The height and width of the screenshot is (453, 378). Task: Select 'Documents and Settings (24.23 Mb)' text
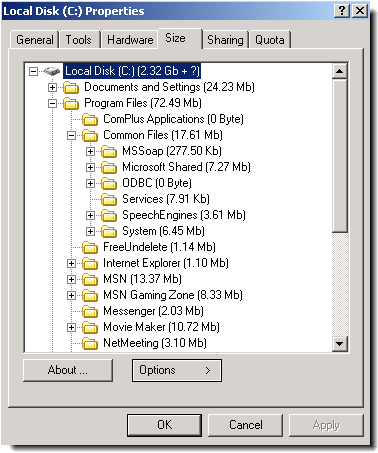coord(169,87)
